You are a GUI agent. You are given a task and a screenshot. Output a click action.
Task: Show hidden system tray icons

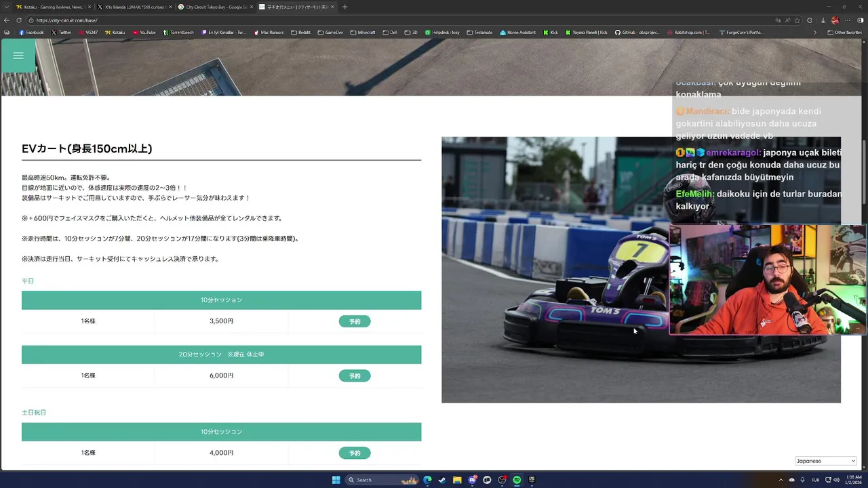[781, 480]
